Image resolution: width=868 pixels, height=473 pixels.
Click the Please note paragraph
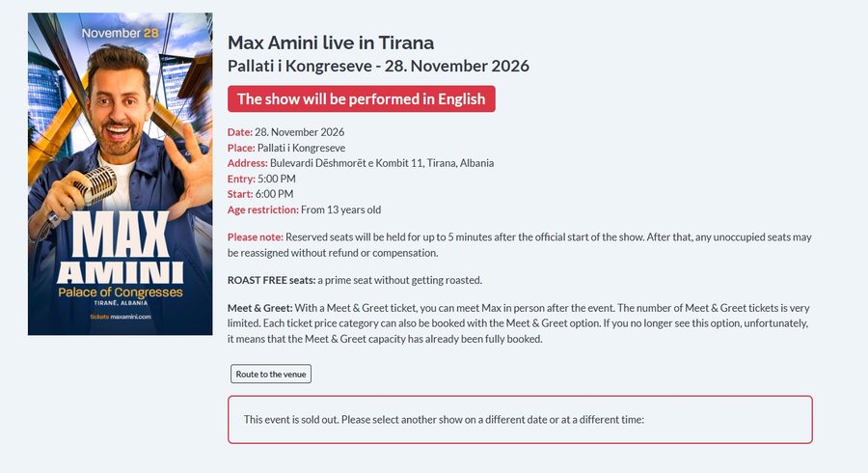pos(519,245)
